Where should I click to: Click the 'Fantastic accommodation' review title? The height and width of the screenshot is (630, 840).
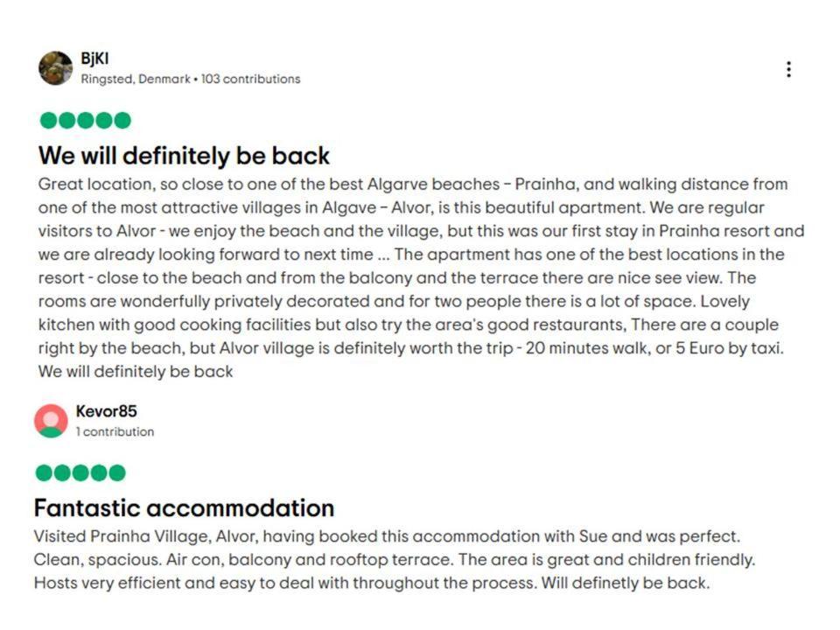[184, 507]
